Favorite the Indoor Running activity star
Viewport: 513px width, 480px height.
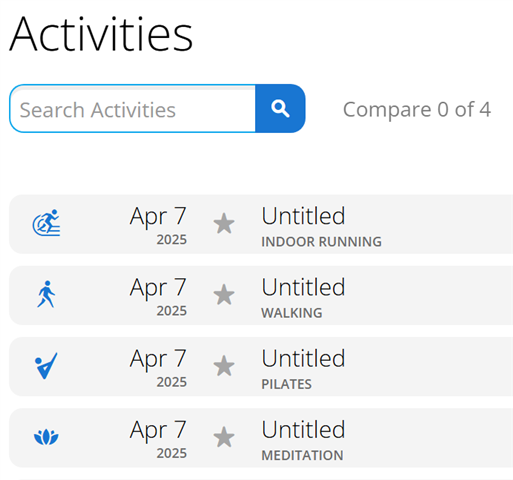pos(224,223)
